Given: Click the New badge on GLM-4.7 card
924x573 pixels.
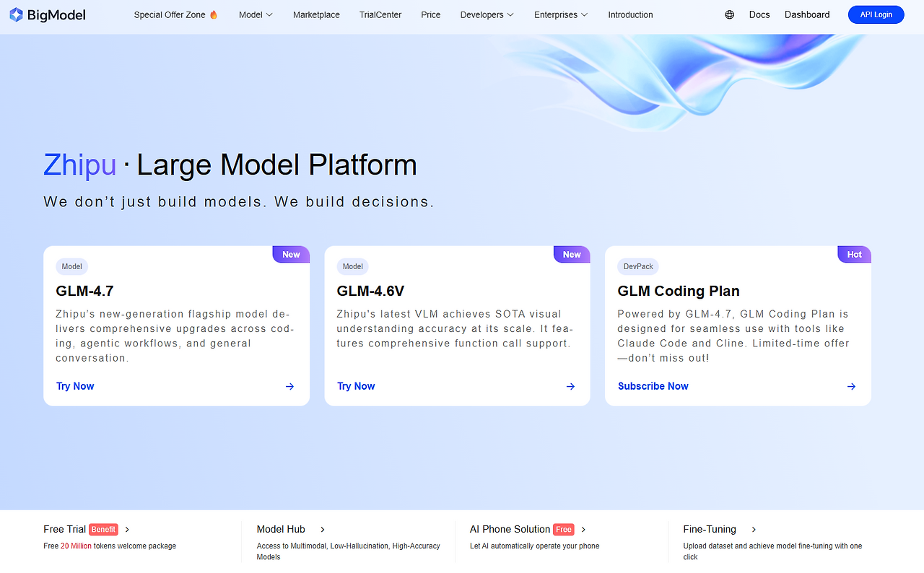Looking at the screenshot, I should point(291,254).
